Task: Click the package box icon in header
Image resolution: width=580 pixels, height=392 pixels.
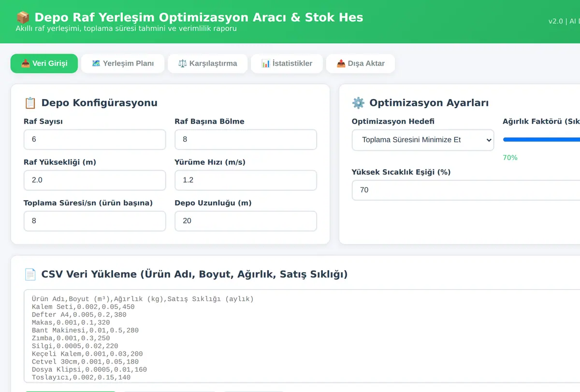Action: click(x=23, y=17)
